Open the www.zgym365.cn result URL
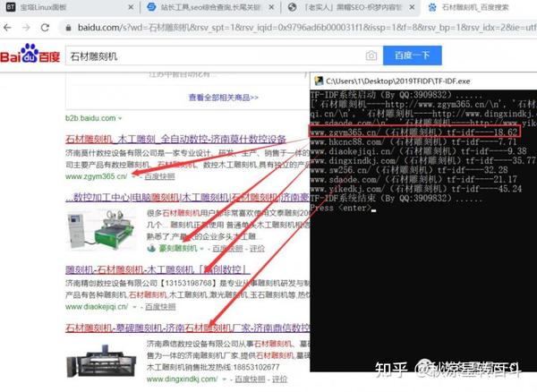This screenshot has height=392, width=537. (97, 176)
